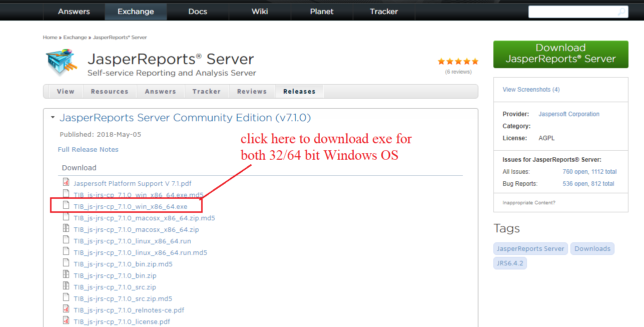The image size is (644, 327).
Task: Click the Downloads tag
Action: coord(592,248)
